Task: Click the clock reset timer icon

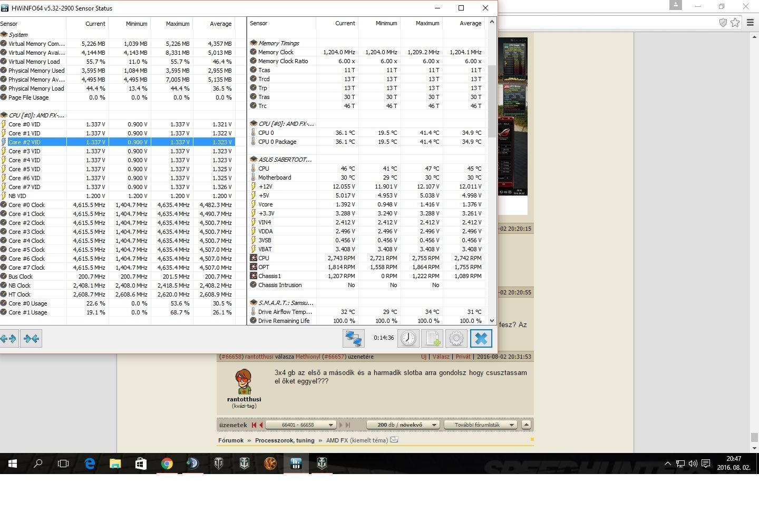Action: (408, 338)
